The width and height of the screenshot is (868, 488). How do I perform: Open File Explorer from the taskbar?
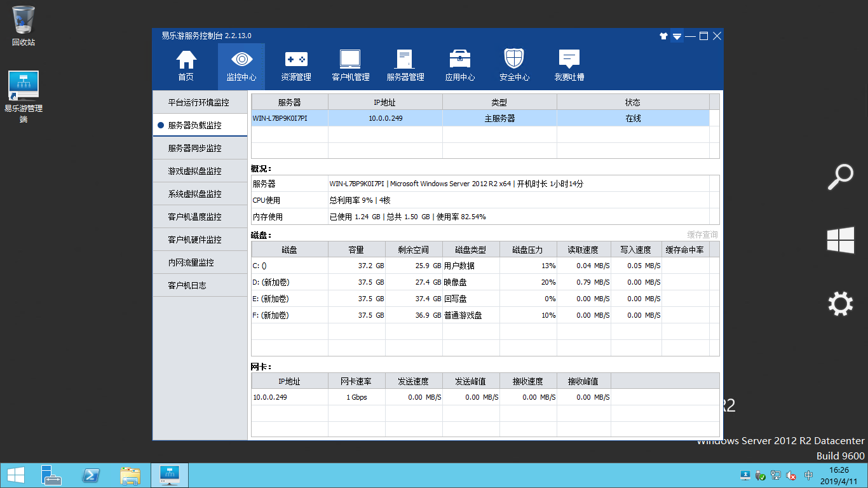coord(130,475)
